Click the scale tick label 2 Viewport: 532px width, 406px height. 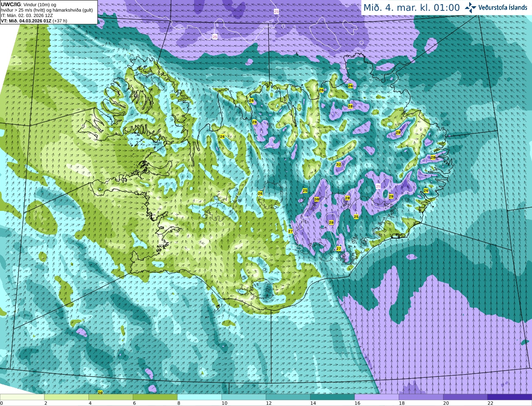[46, 403]
